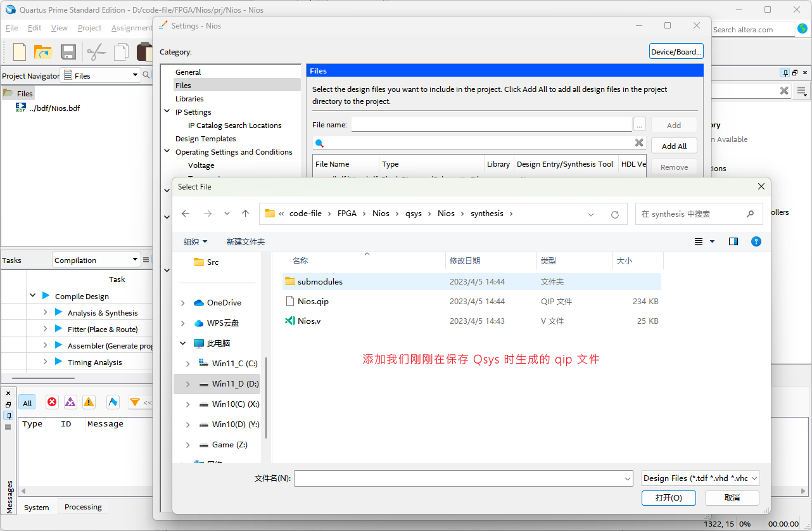Select the Nios.qip file

(x=313, y=301)
